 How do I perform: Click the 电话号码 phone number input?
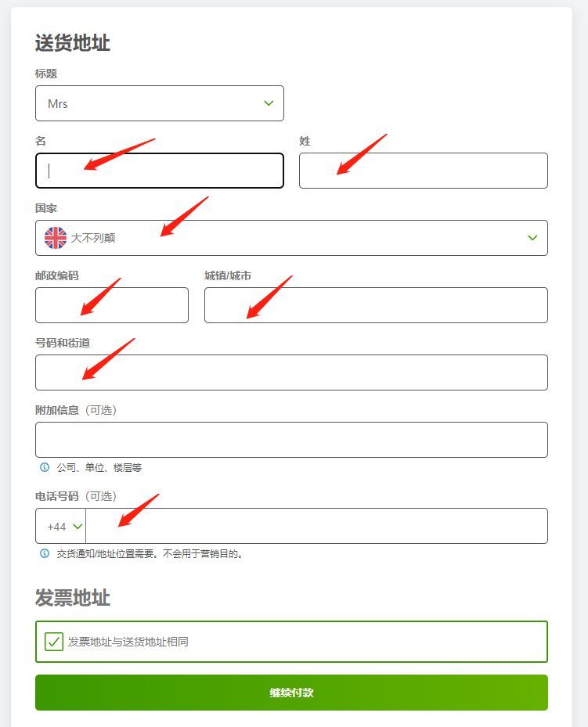click(317, 526)
